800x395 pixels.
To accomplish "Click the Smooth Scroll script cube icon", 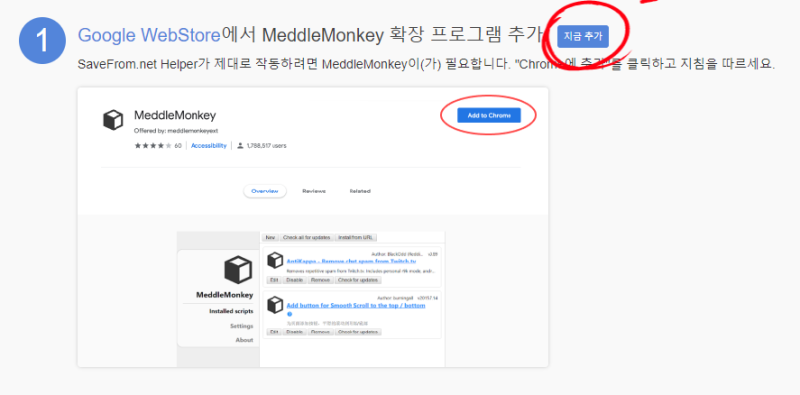I will point(275,305).
